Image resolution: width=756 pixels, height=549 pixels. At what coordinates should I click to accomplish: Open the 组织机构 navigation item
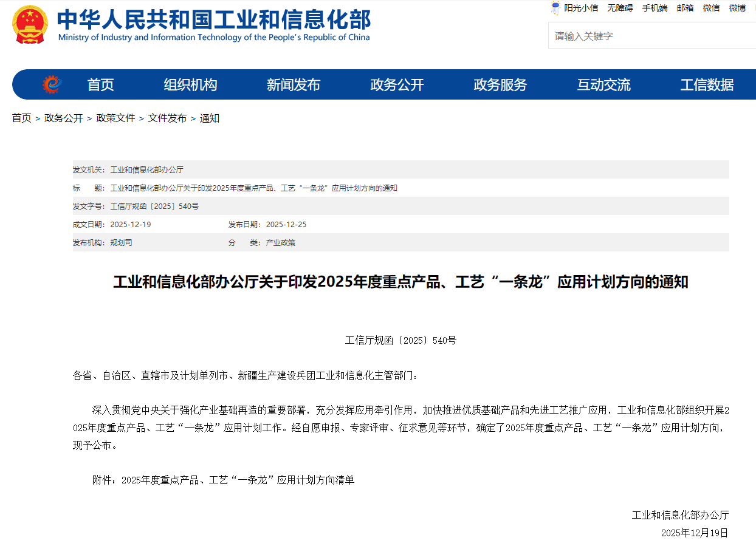pyautogui.click(x=190, y=85)
